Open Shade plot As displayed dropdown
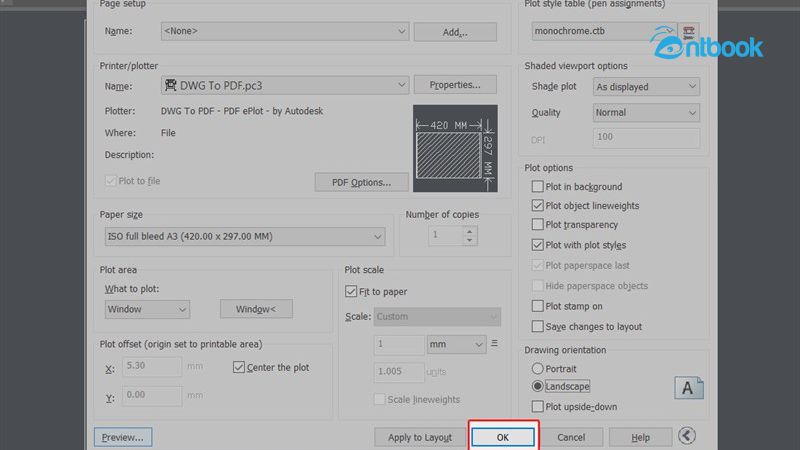The width and height of the screenshot is (800, 450). click(646, 87)
